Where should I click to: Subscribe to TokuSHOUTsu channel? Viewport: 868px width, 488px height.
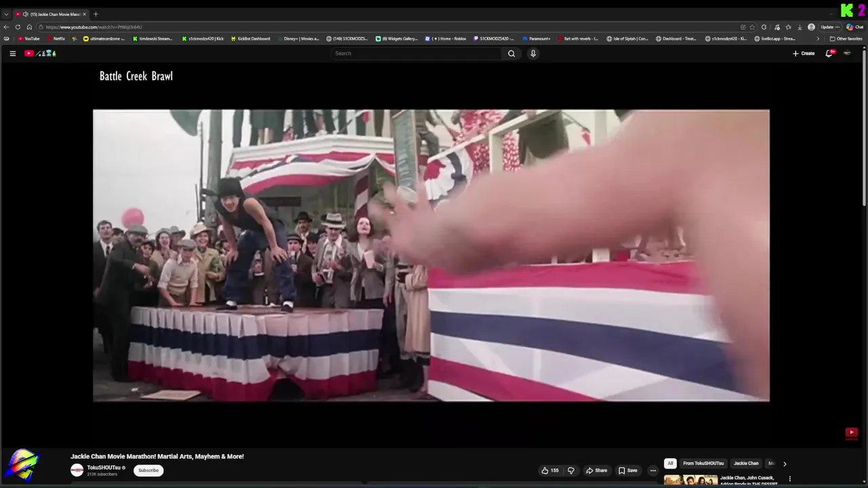click(149, 470)
